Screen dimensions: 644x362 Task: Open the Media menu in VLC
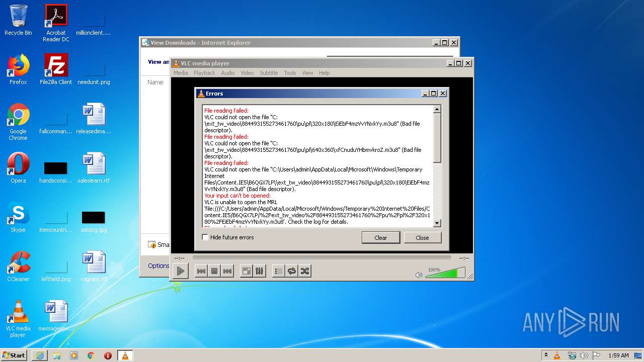[181, 73]
